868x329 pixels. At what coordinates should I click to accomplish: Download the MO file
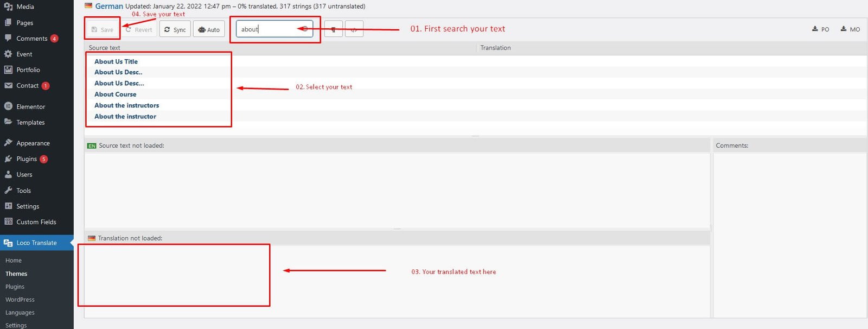[850, 29]
